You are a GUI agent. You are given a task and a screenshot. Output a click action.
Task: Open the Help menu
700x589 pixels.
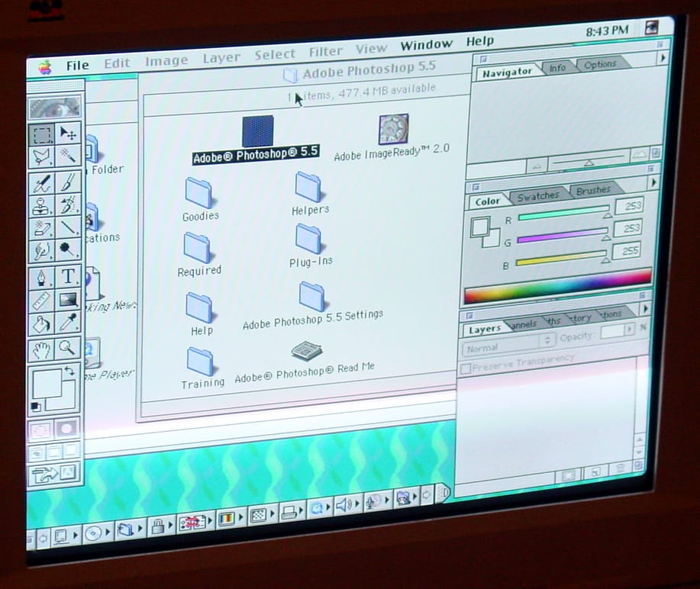coord(480,41)
